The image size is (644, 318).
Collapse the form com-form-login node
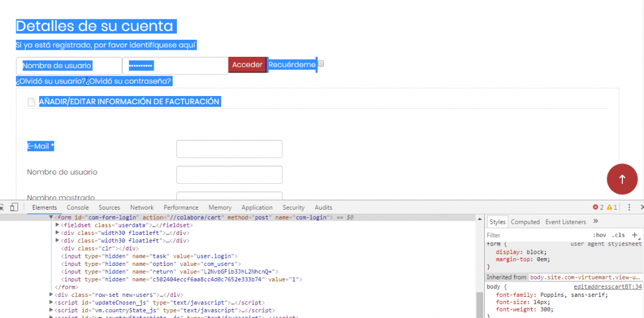(51, 217)
